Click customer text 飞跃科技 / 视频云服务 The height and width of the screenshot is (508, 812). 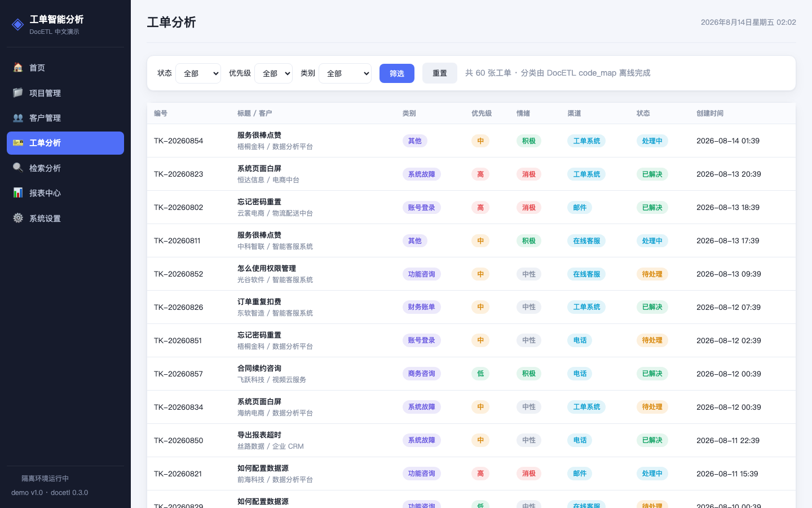point(272,379)
